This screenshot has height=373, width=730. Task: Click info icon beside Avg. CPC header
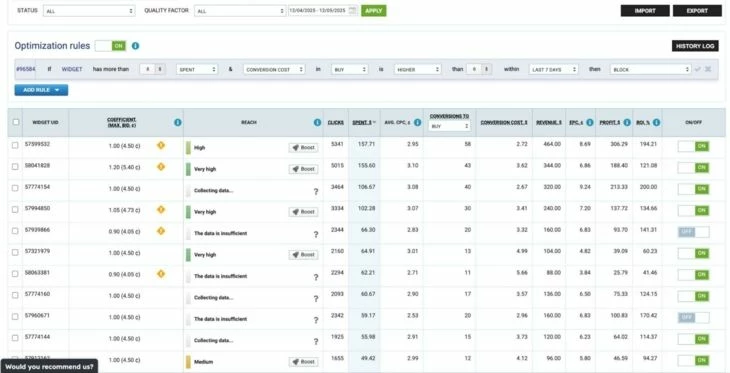coord(417,122)
